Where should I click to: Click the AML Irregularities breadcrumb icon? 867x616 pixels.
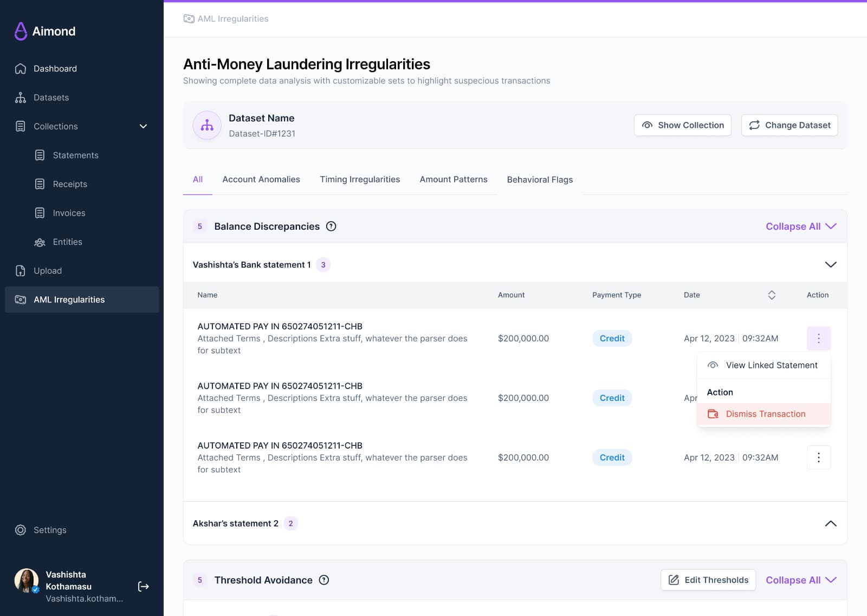tap(189, 19)
